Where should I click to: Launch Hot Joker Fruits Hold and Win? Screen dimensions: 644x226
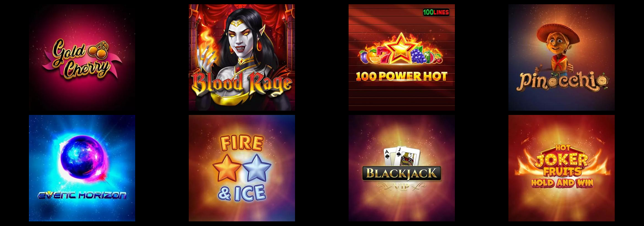coord(562,168)
